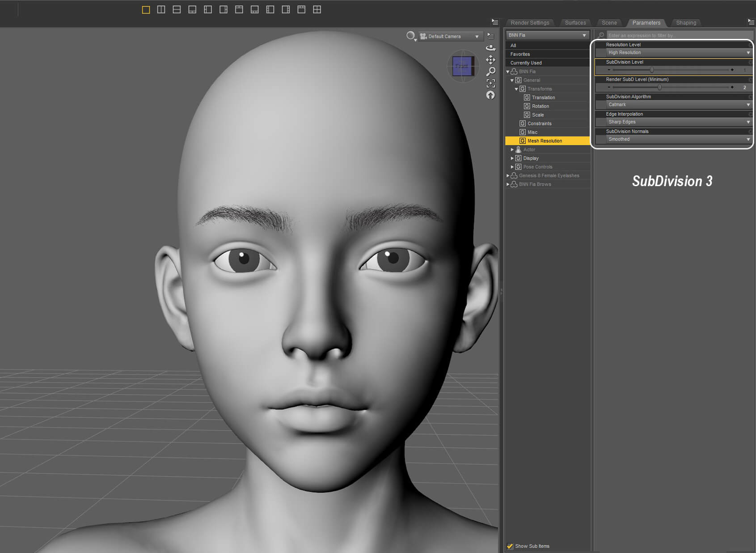This screenshot has width=756, height=553.
Task: Select the Currently Used filter
Action: pos(548,63)
